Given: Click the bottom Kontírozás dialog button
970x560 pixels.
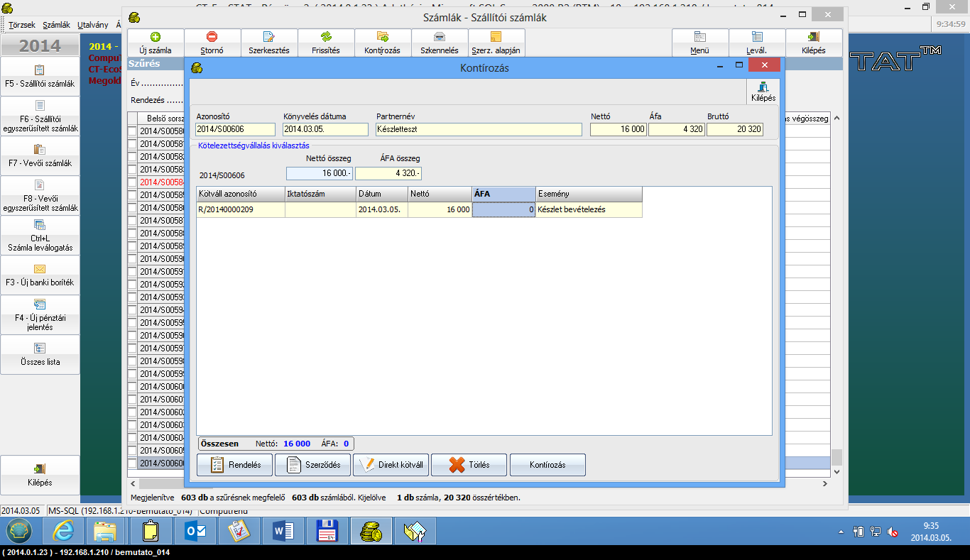Looking at the screenshot, I should tap(547, 465).
